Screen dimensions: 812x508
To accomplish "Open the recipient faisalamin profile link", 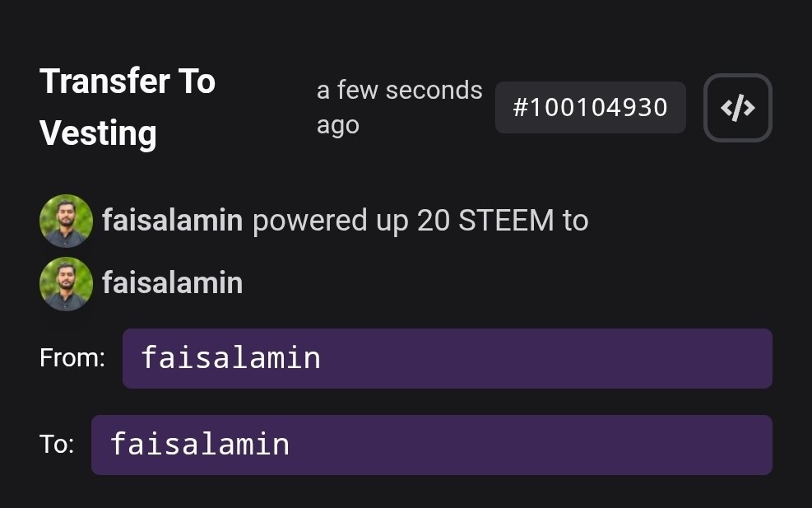I will tap(172, 283).
